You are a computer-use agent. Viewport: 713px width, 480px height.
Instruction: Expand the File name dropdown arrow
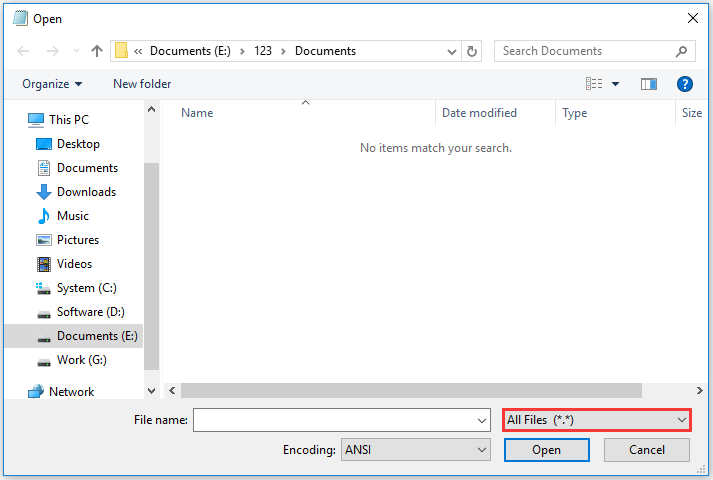[x=482, y=420]
